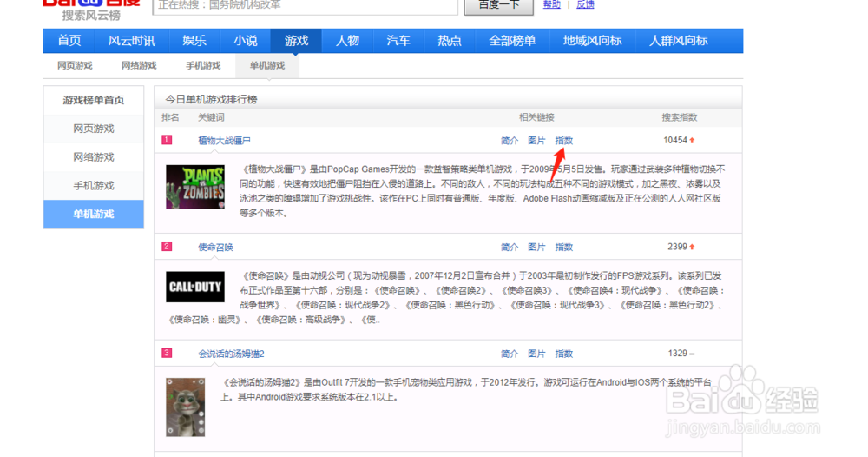Select the 网络游戏 sub-tab

[x=139, y=65]
